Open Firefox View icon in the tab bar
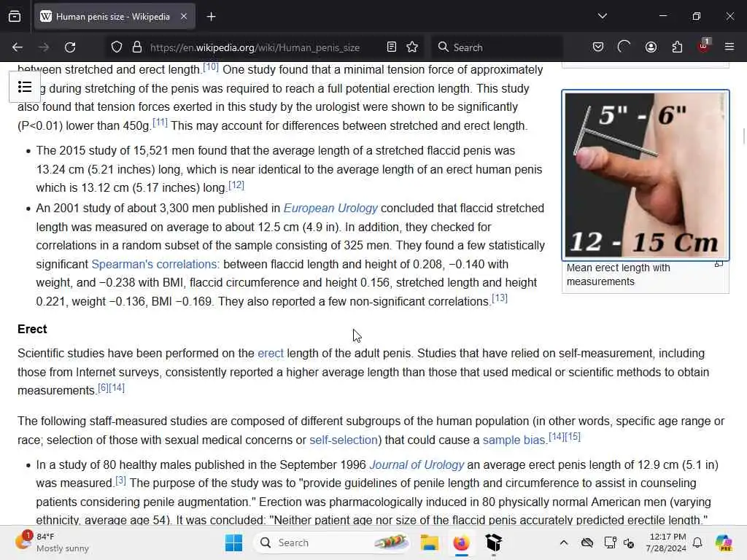Viewport: 747px width, 560px height. [15, 17]
